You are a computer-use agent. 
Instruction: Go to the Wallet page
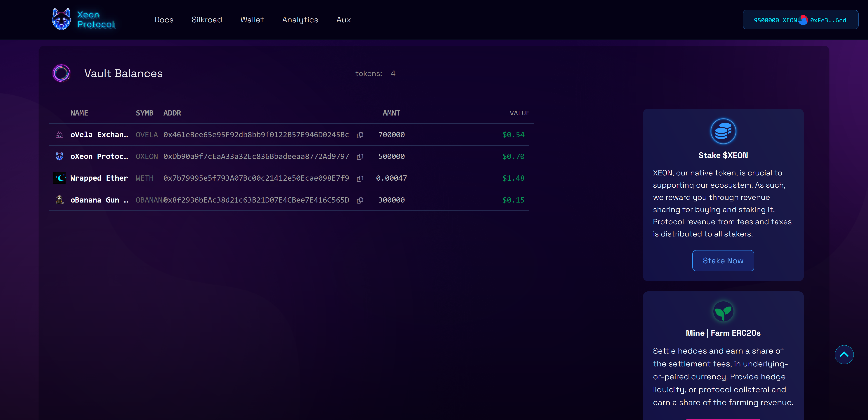pyautogui.click(x=252, y=20)
